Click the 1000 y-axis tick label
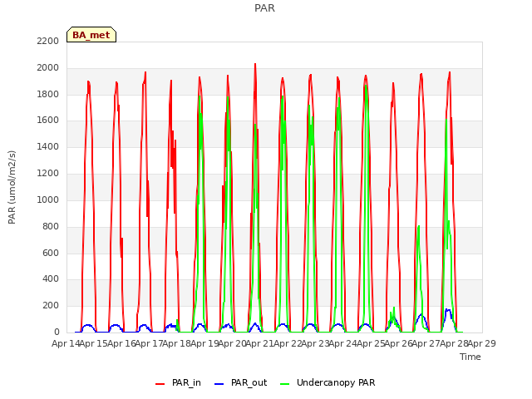This screenshot has width=532, height=399. coord(48,199)
